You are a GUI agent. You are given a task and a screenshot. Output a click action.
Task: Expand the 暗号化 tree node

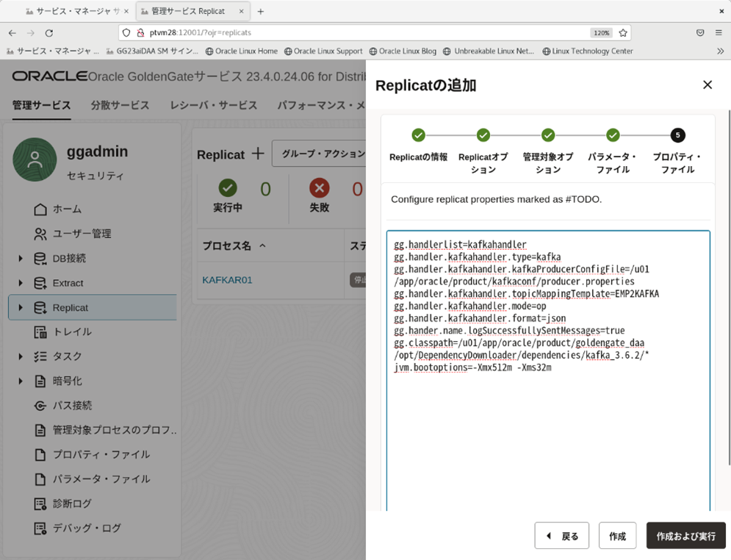click(21, 381)
